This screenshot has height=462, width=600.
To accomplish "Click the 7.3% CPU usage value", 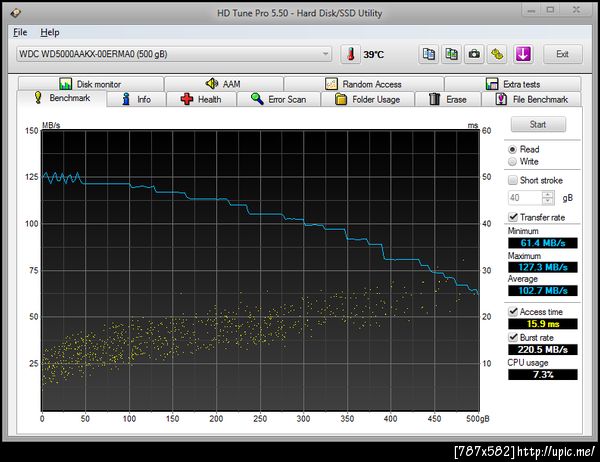I will (x=543, y=374).
